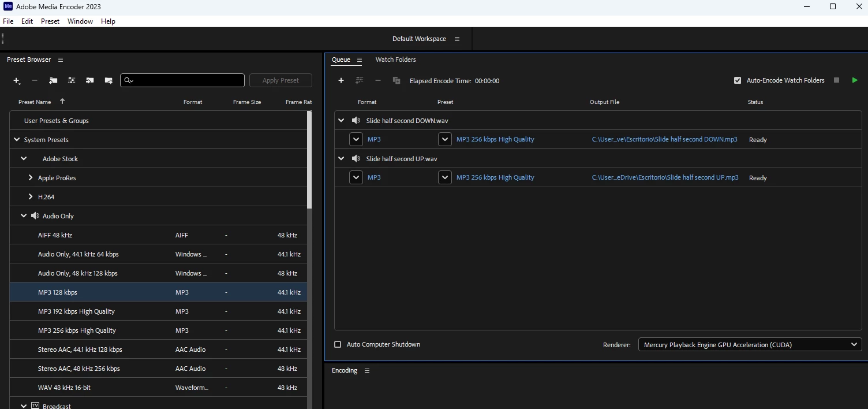868x409 pixels.
Task: Open the Help menu
Action: [108, 21]
